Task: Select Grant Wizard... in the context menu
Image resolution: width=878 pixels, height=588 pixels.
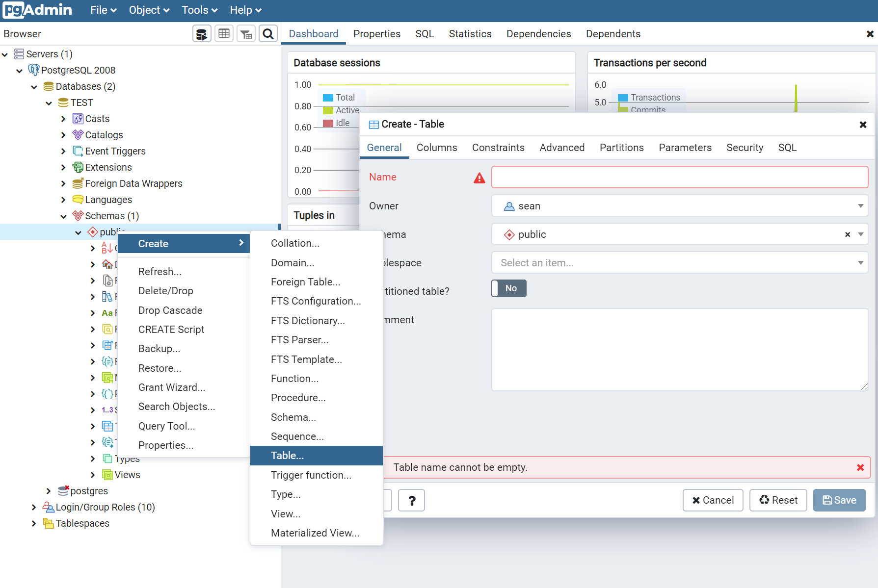Action: [184, 387]
